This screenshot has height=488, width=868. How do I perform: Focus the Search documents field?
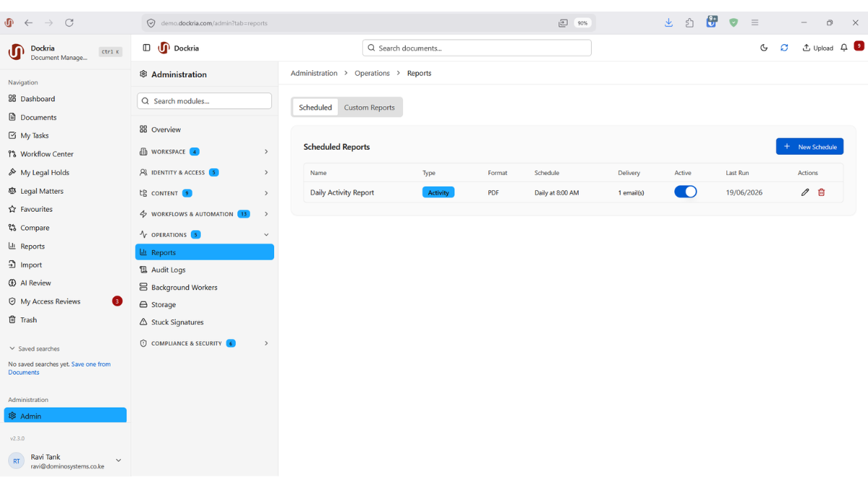(477, 48)
